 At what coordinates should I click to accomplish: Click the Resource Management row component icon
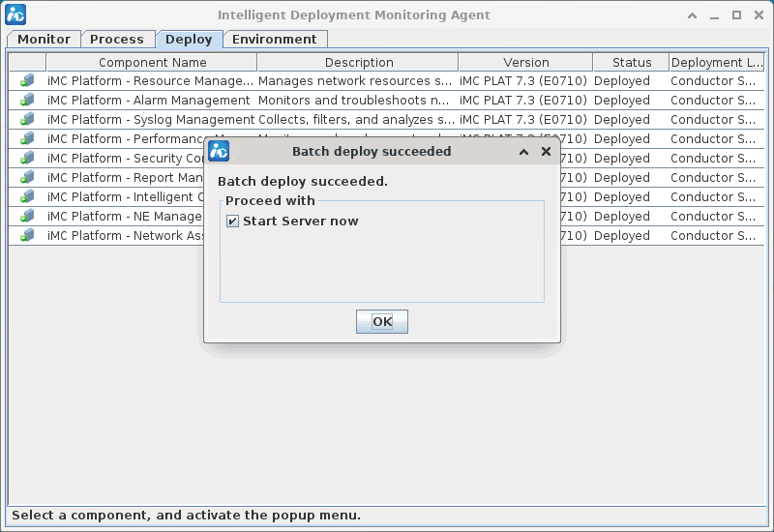(27, 81)
